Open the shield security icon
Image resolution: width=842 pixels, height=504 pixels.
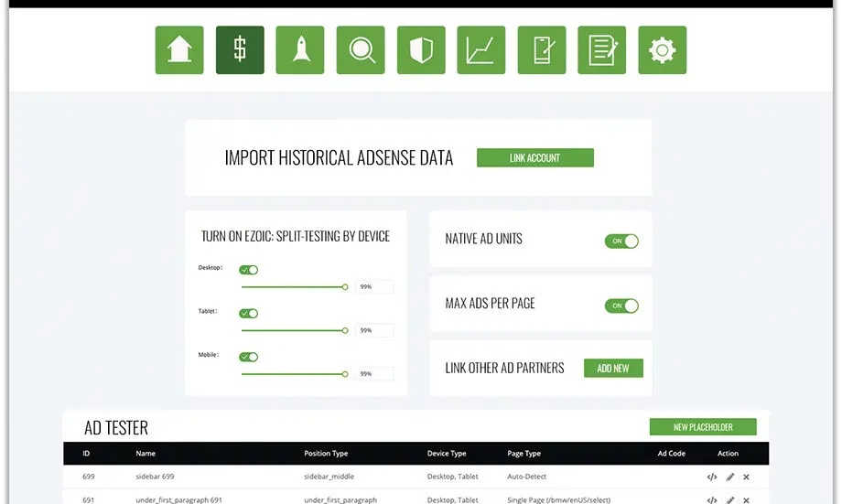coord(421,50)
